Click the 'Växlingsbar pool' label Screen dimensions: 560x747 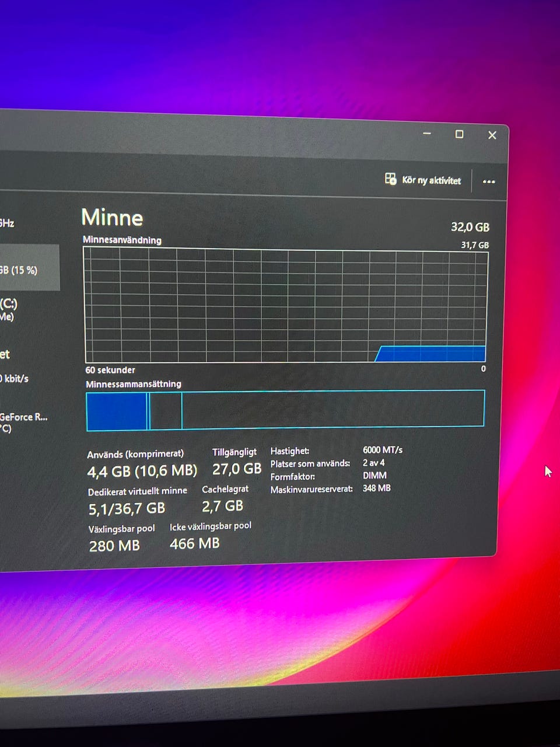click(122, 529)
